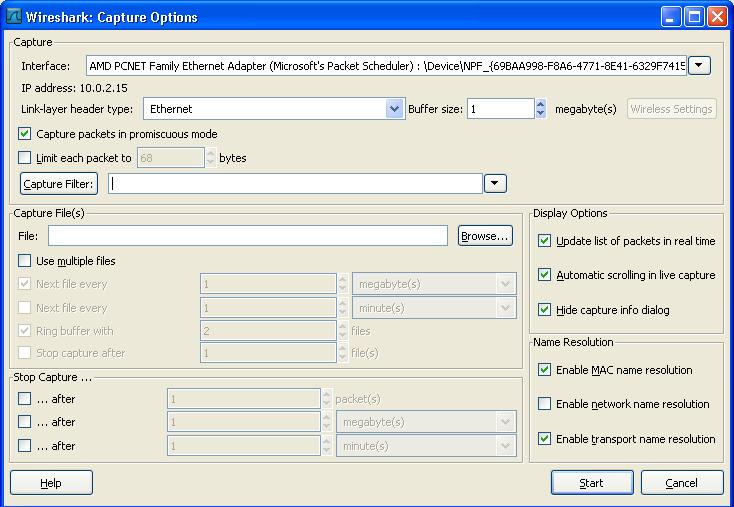Disable Enable transport name resolution
Image resolution: width=734 pixels, height=507 pixels.
pyautogui.click(x=544, y=439)
